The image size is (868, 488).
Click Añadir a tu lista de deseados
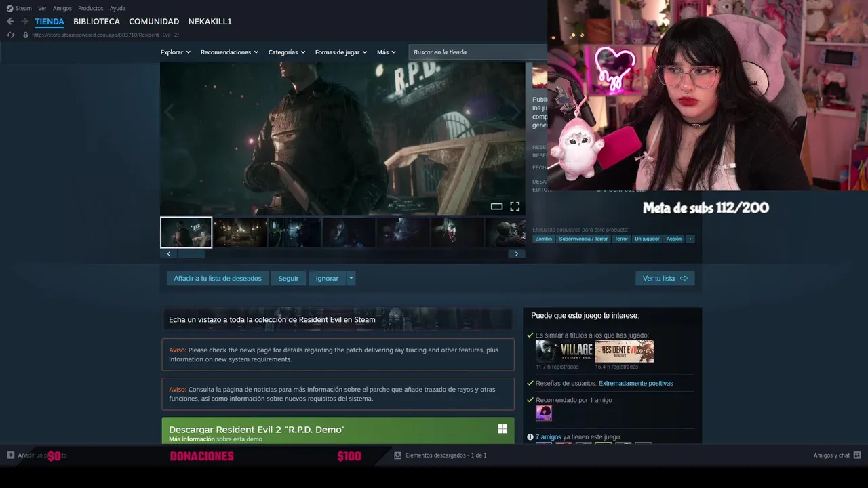(x=218, y=278)
